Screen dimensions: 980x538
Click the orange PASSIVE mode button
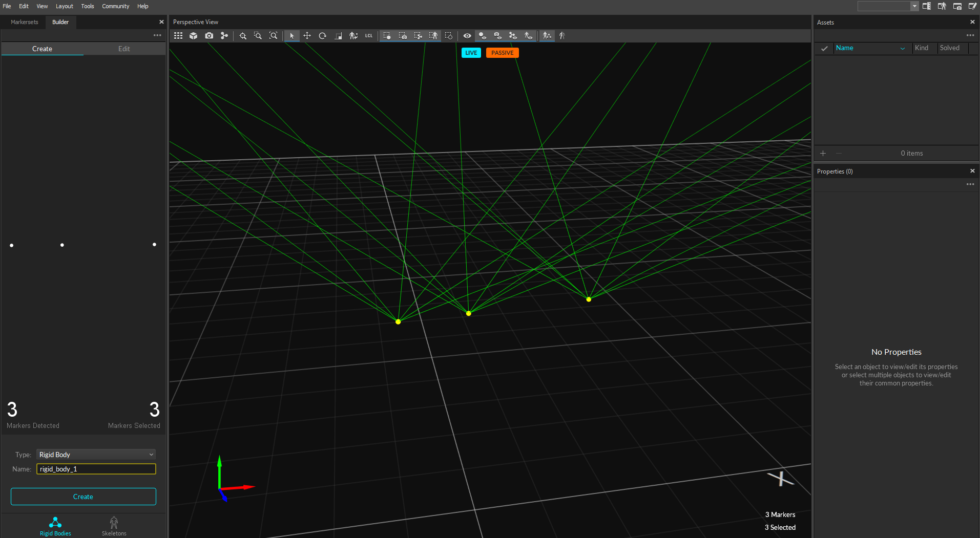pyautogui.click(x=502, y=53)
